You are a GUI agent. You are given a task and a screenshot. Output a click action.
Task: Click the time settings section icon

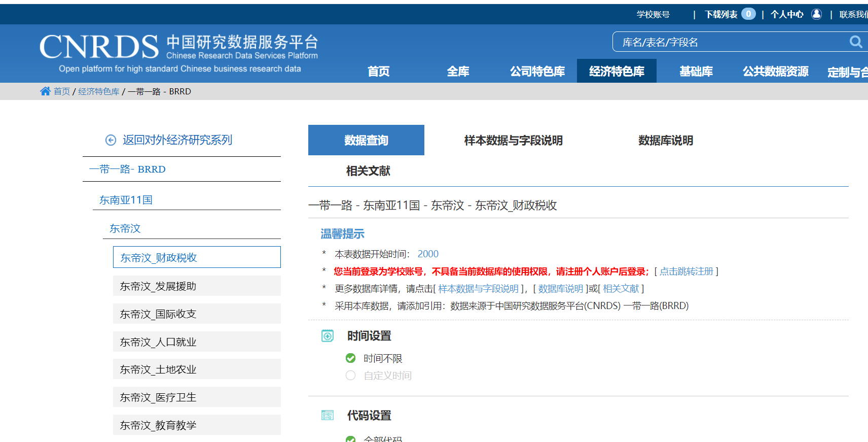pyautogui.click(x=328, y=336)
